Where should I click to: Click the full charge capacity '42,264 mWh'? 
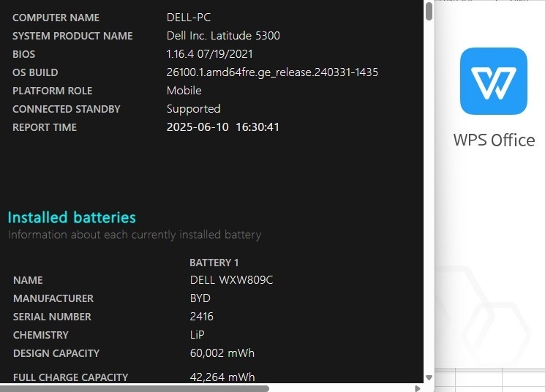click(x=222, y=377)
